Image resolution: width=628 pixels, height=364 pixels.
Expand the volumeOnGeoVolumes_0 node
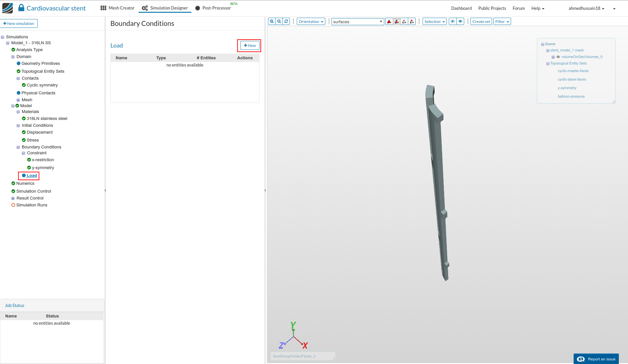553,57
